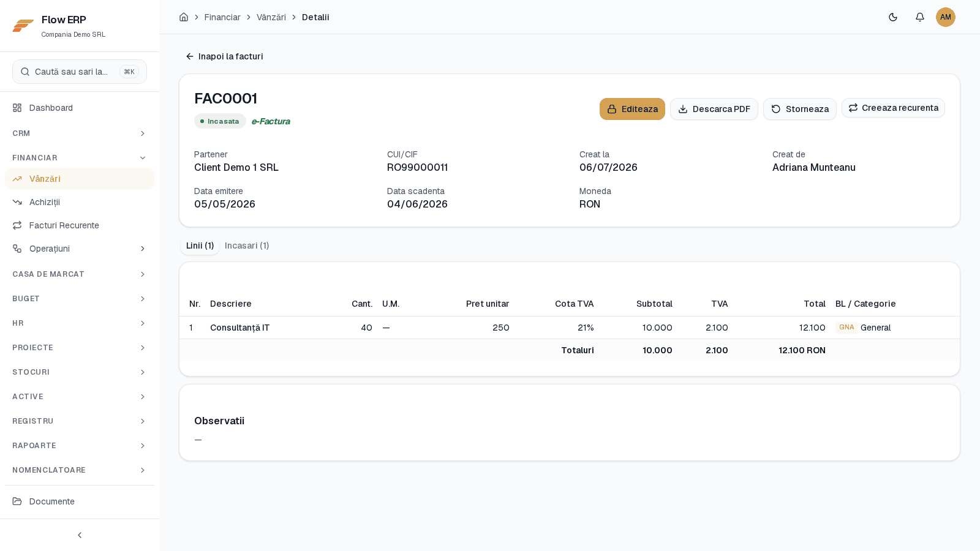The image size is (980, 551).
Task: Select the Linii (1) tab
Action: tap(200, 246)
